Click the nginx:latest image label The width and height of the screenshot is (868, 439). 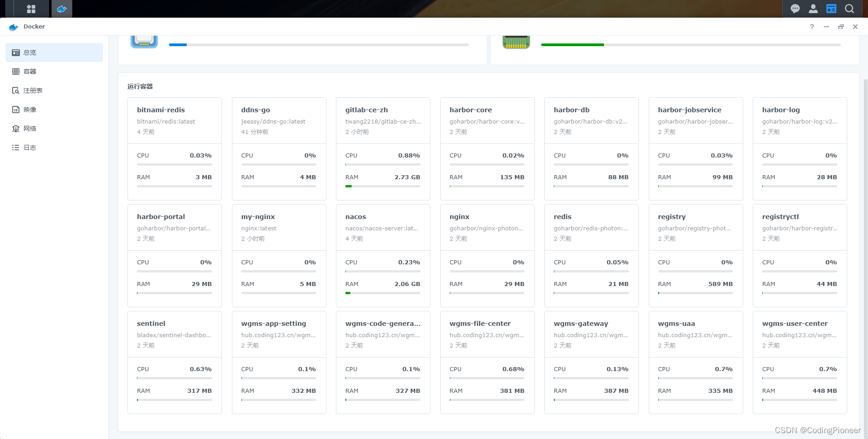[x=259, y=228]
